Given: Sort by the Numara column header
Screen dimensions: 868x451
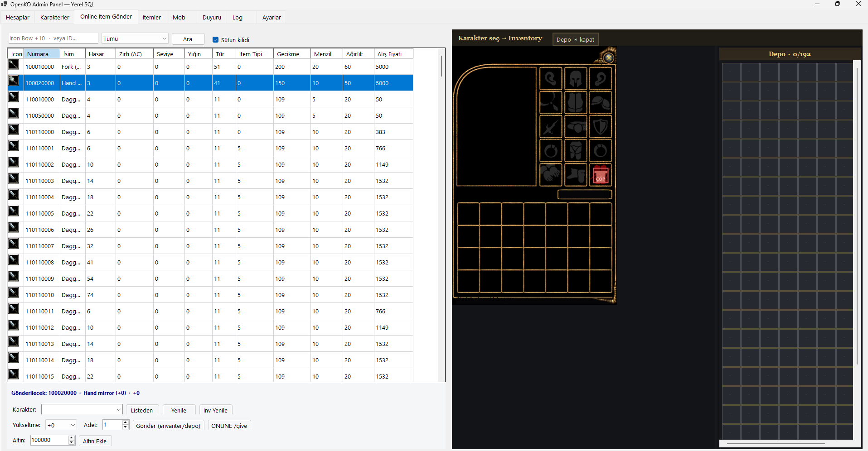Looking at the screenshot, I should tap(42, 54).
